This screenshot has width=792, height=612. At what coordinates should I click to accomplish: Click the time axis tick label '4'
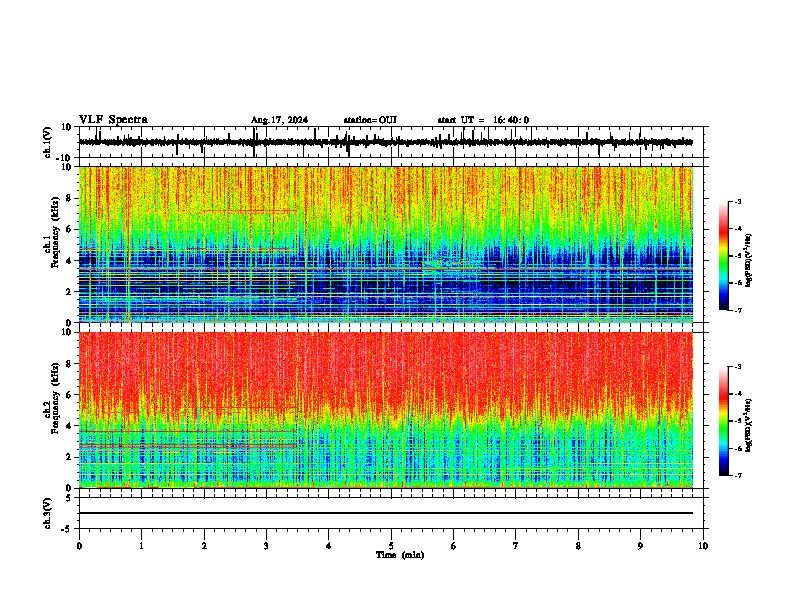pos(329,546)
